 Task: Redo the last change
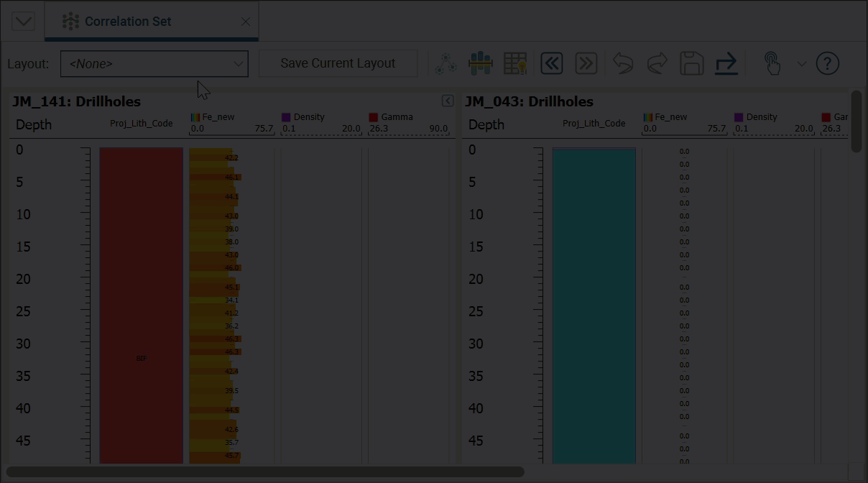click(x=656, y=63)
